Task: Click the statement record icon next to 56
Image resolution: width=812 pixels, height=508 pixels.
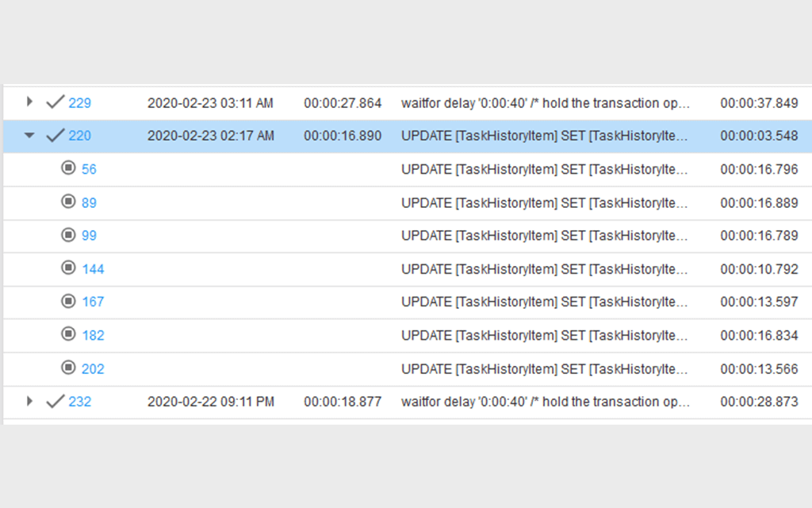Action: [70, 169]
